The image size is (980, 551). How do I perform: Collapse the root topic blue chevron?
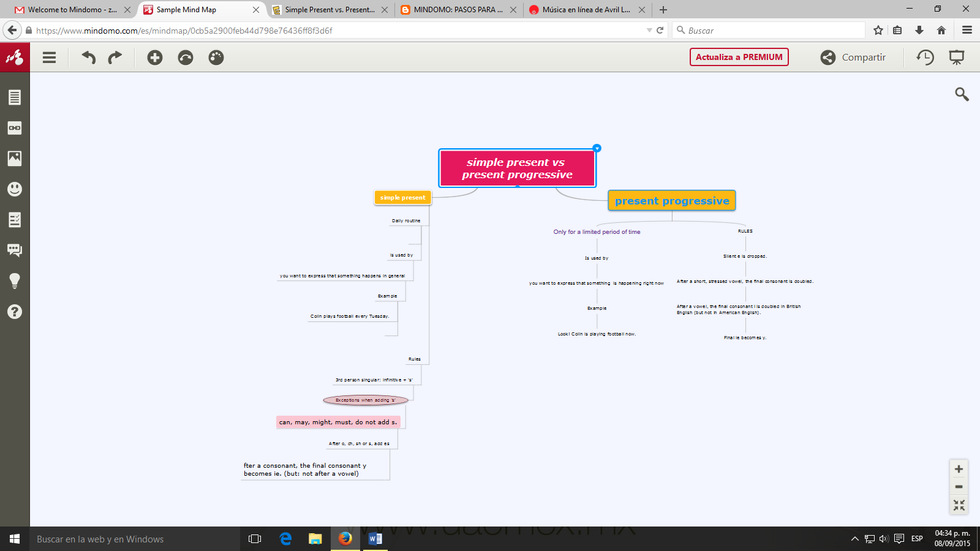pyautogui.click(x=596, y=148)
